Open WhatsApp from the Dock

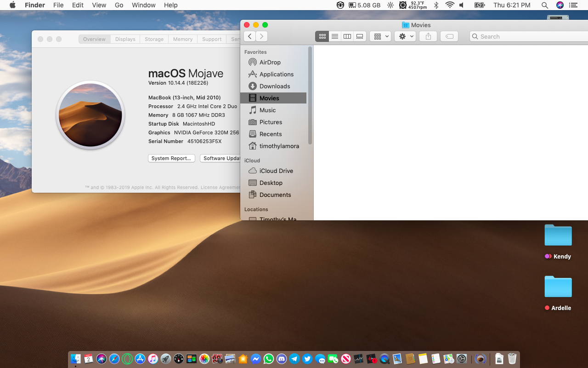pyautogui.click(x=269, y=359)
